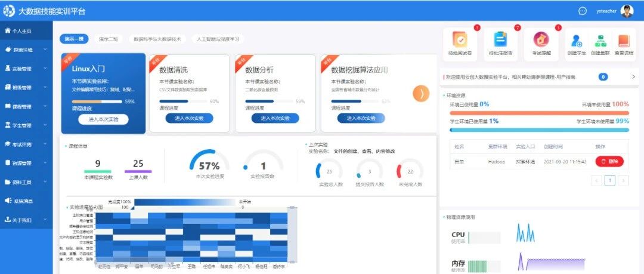This screenshot has width=644, height=274.
Task: Click the 资料工具 folder icon
Action: 7,182
